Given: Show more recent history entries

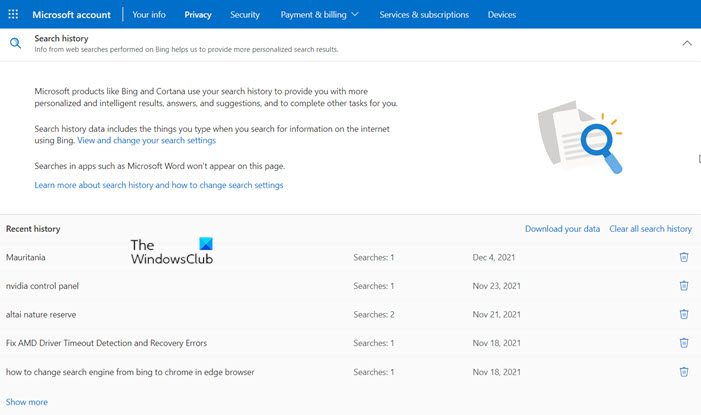Looking at the screenshot, I should tap(27, 402).
